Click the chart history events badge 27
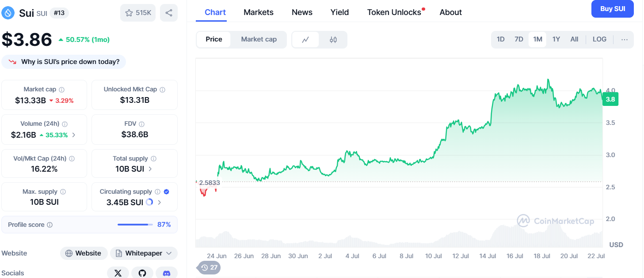644x278 pixels. pos(209,267)
